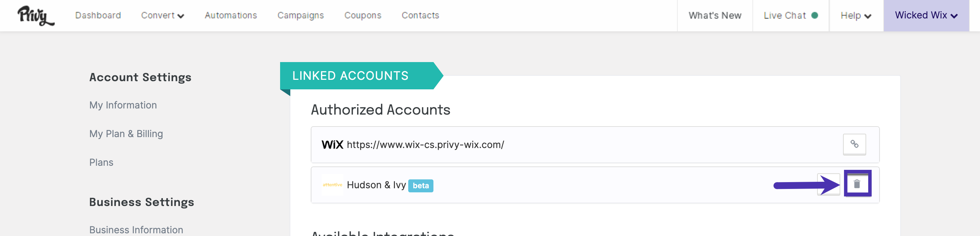
Task: Open the Dashboard page
Action: (98, 16)
